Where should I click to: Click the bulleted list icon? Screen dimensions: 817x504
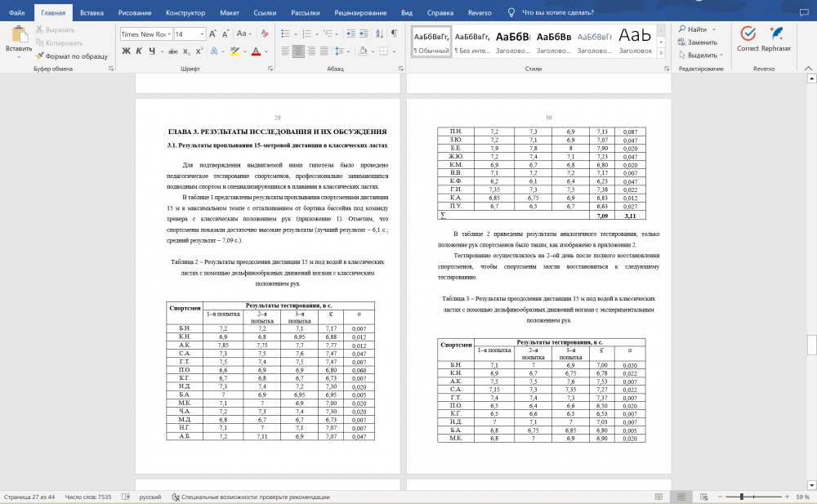point(285,34)
